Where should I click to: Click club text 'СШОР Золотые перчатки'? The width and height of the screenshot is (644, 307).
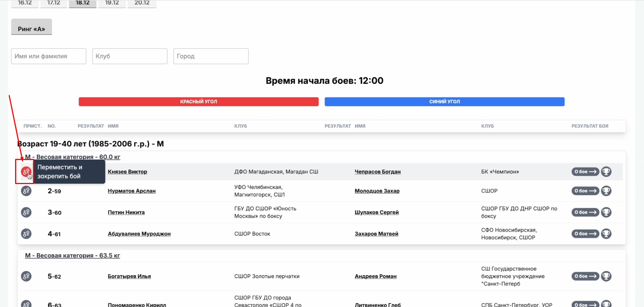point(267,276)
